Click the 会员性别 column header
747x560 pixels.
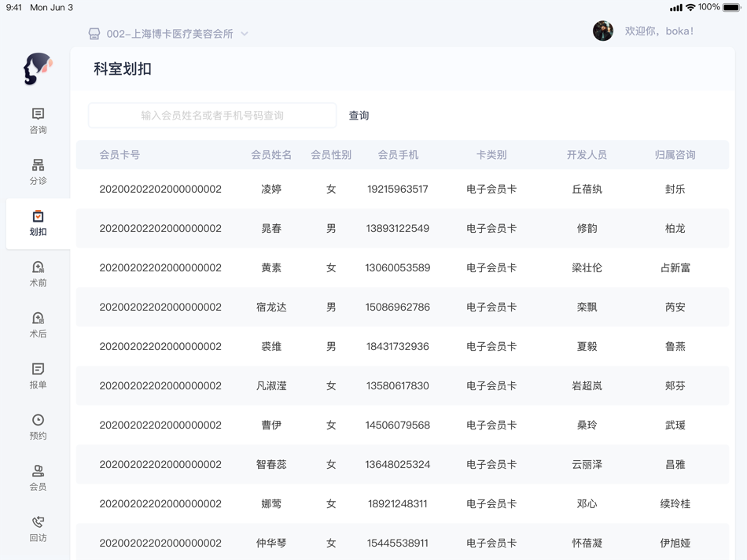(331, 154)
